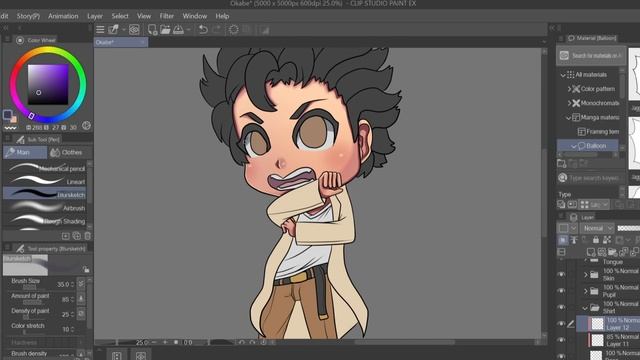Select the Mechanical pencil brush
The width and height of the screenshot is (640, 360).
pos(45,168)
